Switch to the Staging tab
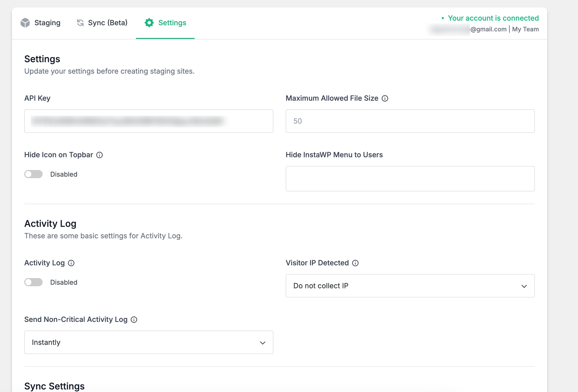The height and width of the screenshot is (392, 578). pyautogui.click(x=47, y=23)
